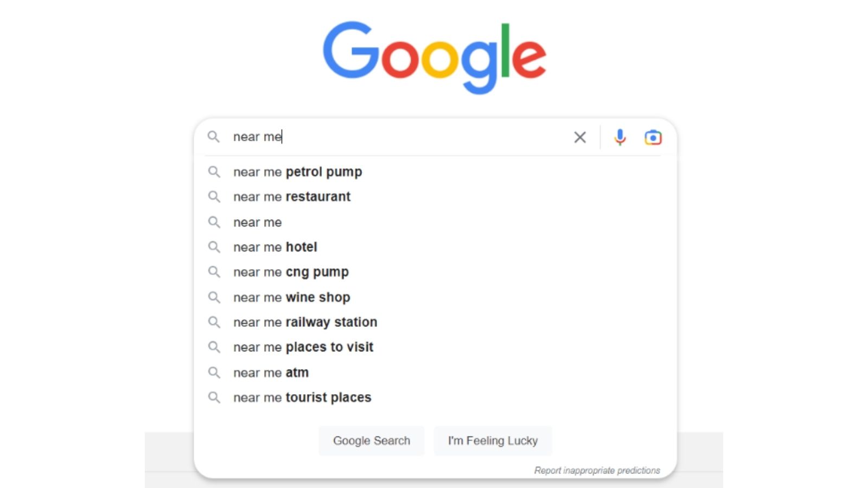Click the voice search microphone icon
This screenshot has height=488, width=868.
click(620, 137)
